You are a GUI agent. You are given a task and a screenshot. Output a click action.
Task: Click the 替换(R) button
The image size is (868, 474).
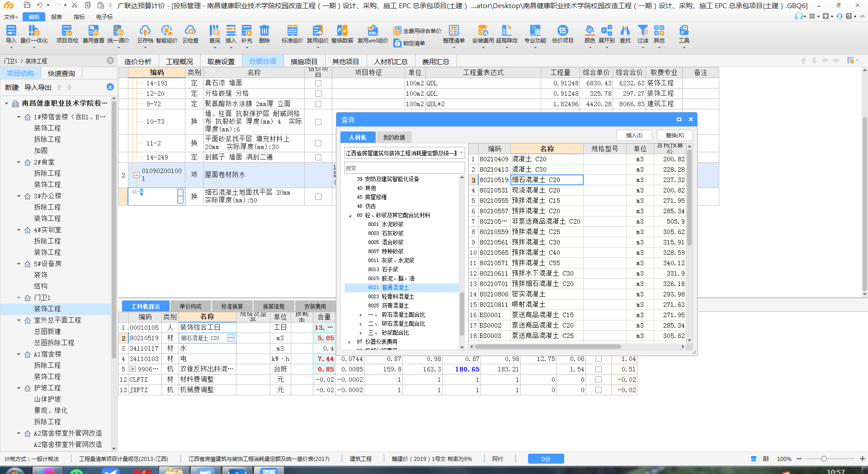click(x=675, y=135)
